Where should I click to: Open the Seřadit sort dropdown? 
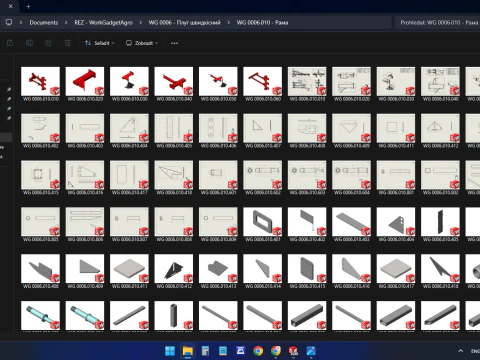(x=99, y=43)
